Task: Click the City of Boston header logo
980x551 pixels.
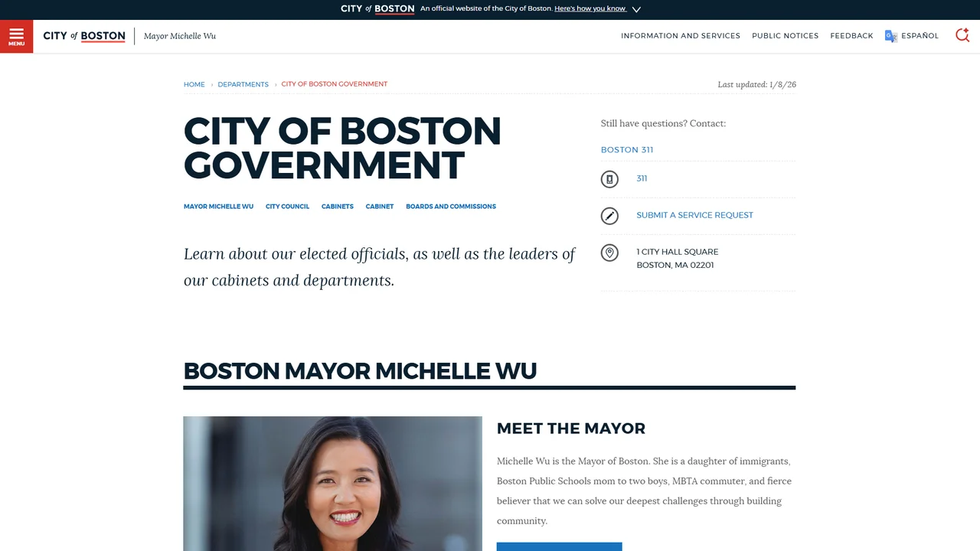Action: (84, 36)
